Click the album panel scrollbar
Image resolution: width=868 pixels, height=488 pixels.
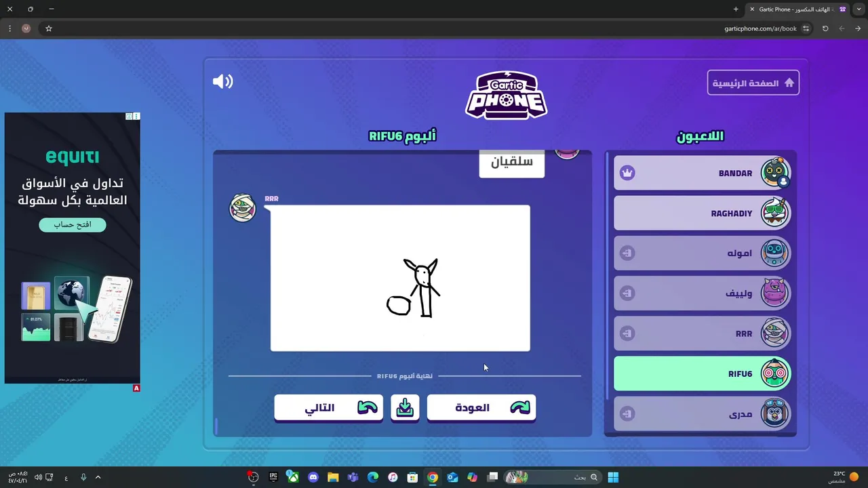(216, 426)
